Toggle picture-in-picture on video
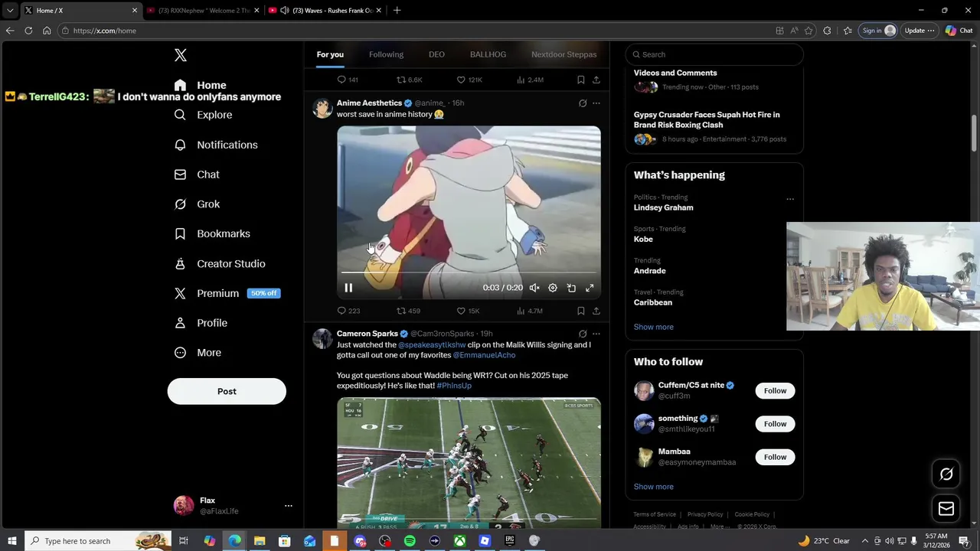The height and width of the screenshot is (551, 980). pos(571,288)
